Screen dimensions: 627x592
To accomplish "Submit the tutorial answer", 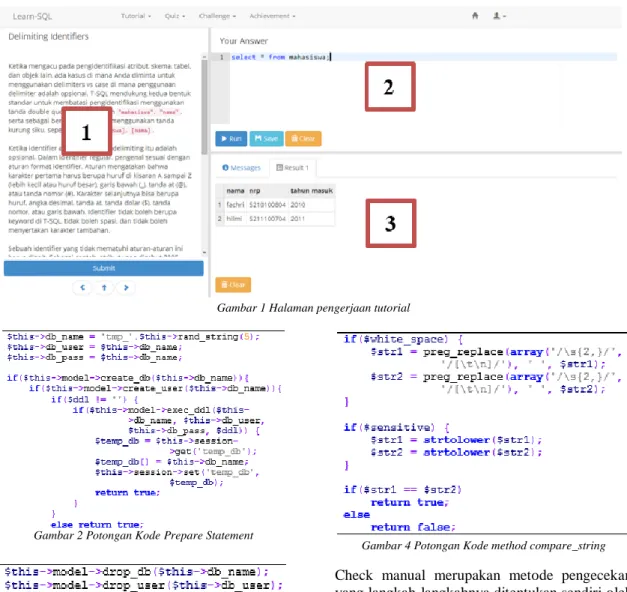I will pyautogui.click(x=104, y=268).
